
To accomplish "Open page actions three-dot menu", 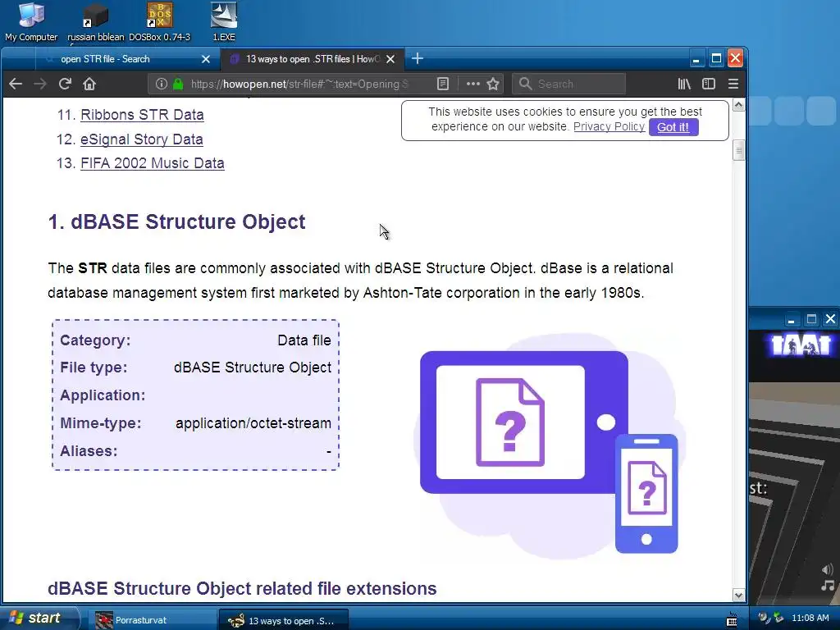I will [x=472, y=84].
